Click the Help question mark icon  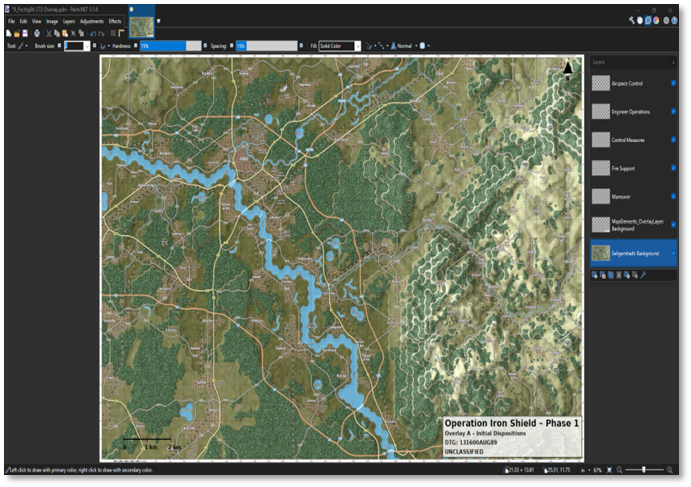(677, 20)
